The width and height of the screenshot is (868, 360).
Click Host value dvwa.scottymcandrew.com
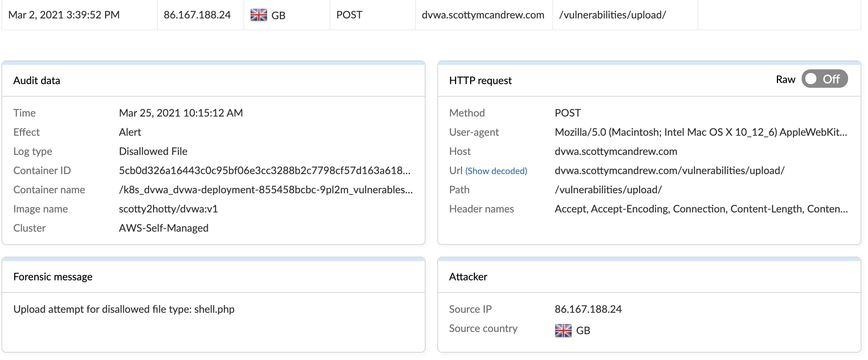tap(616, 151)
